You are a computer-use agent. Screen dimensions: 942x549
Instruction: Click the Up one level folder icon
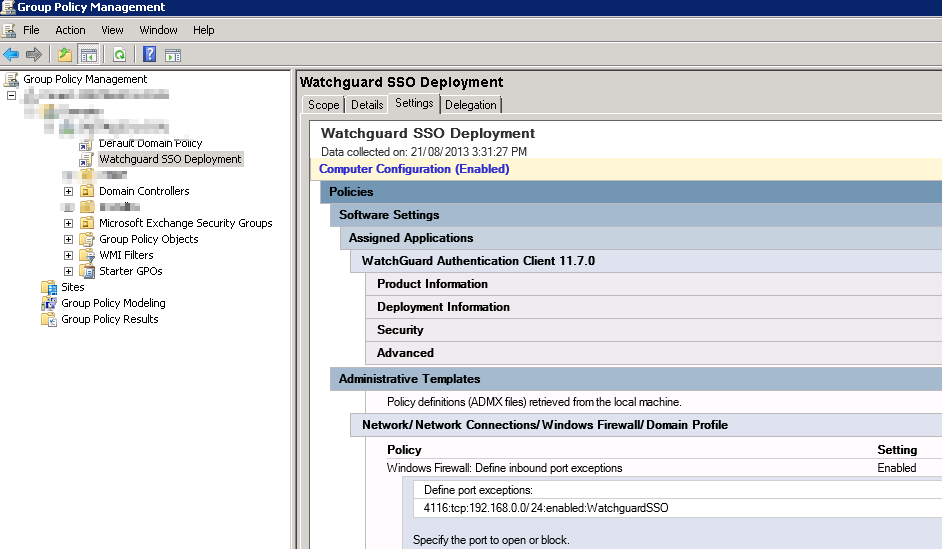[x=65, y=55]
